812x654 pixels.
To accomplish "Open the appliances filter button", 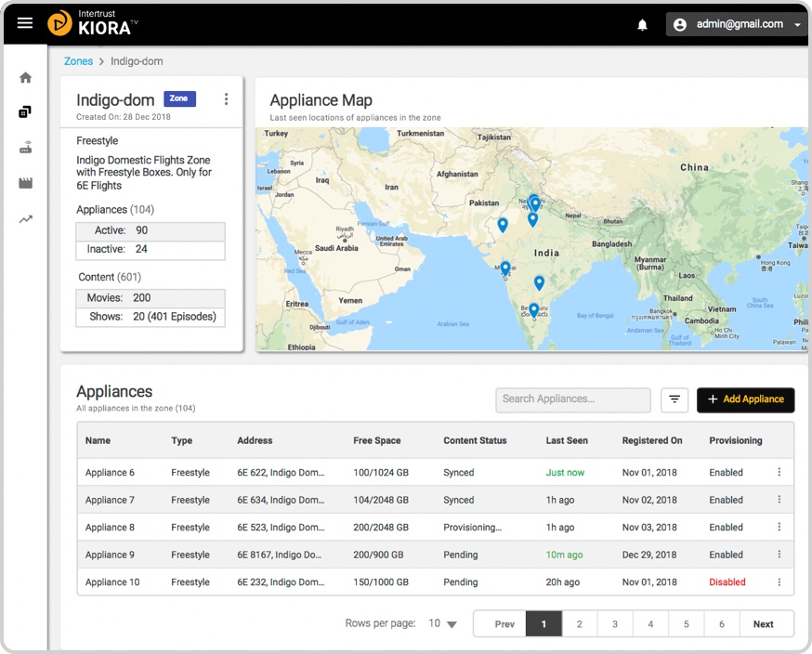I will click(674, 399).
